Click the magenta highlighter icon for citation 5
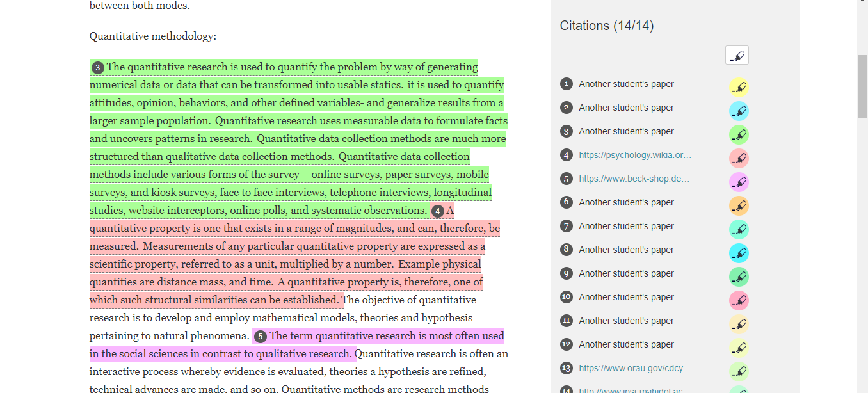Screen dimensions: 868x393 [739, 182]
